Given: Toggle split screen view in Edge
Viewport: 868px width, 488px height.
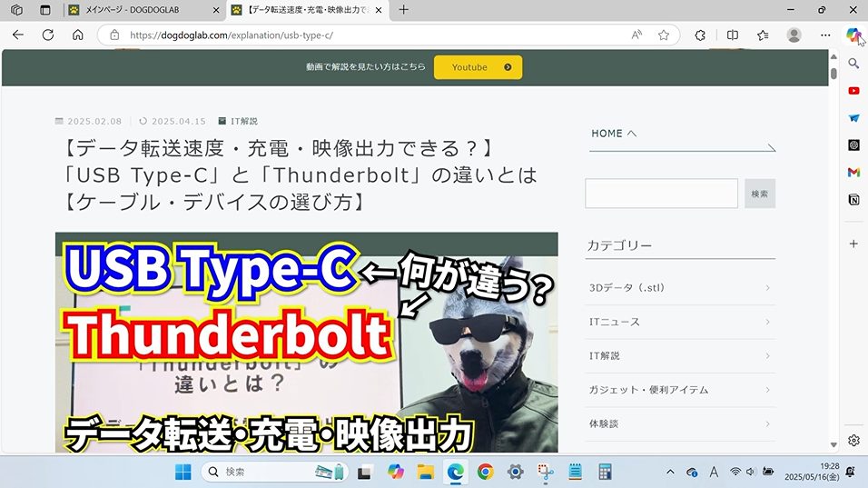Looking at the screenshot, I should (733, 35).
